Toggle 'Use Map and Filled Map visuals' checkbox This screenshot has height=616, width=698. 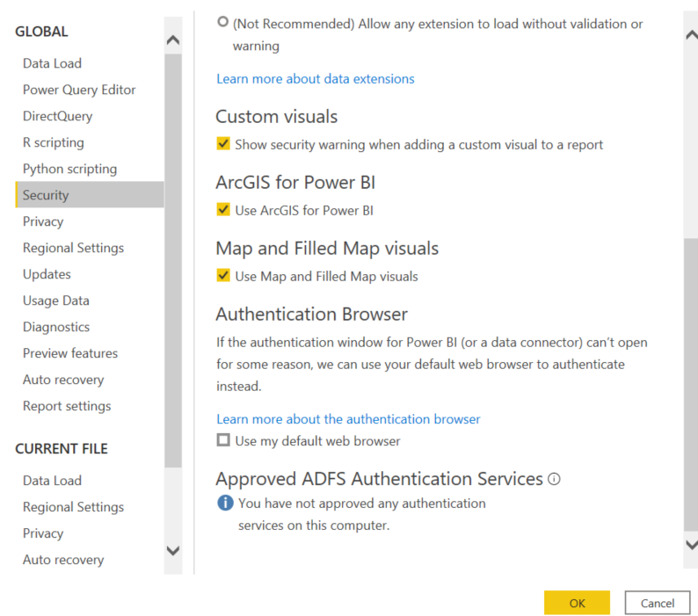(x=223, y=276)
